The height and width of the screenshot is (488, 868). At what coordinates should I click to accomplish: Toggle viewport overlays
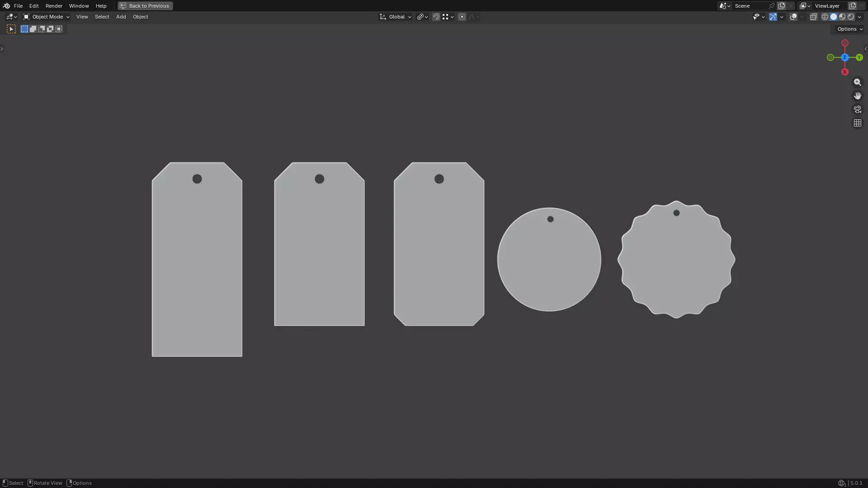pyautogui.click(x=793, y=17)
